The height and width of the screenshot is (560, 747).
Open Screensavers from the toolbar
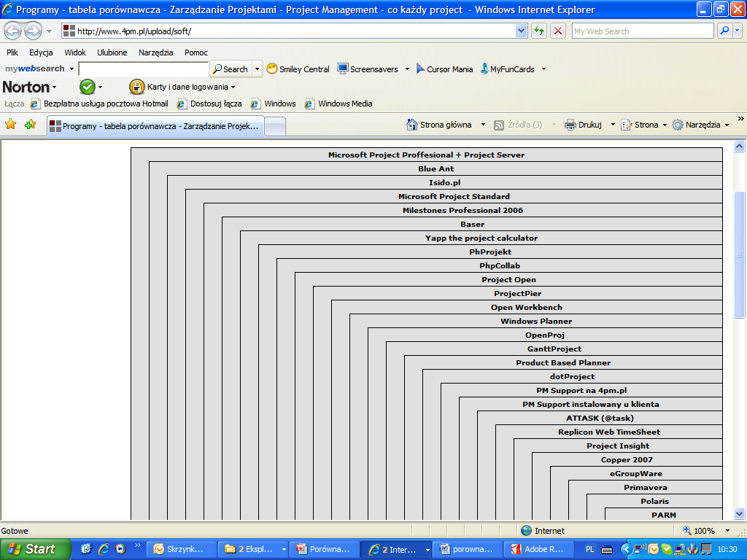[368, 69]
